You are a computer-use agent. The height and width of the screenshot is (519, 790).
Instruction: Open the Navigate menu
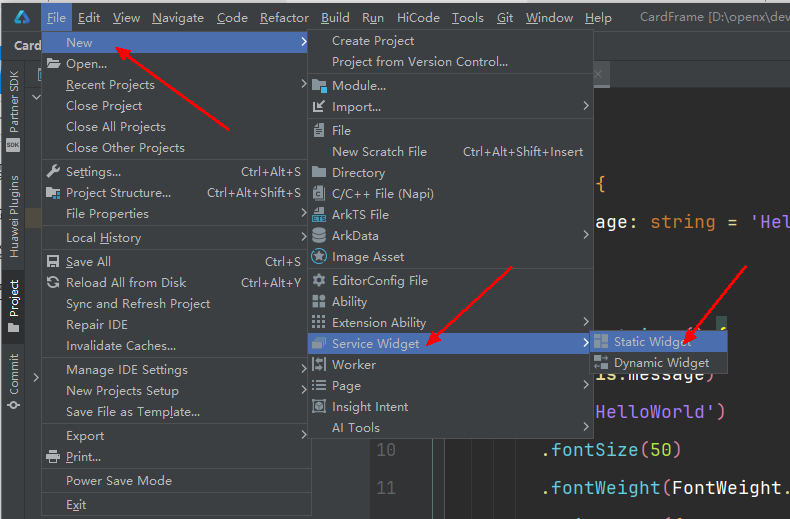pyautogui.click(x=178, y=18)
